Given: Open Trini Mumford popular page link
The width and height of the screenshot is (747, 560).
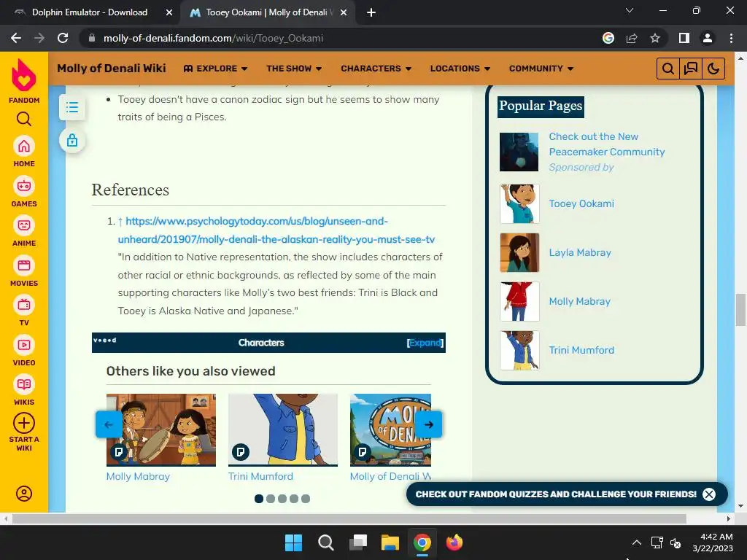Looking at the screenshot, I should click(581, 351).
